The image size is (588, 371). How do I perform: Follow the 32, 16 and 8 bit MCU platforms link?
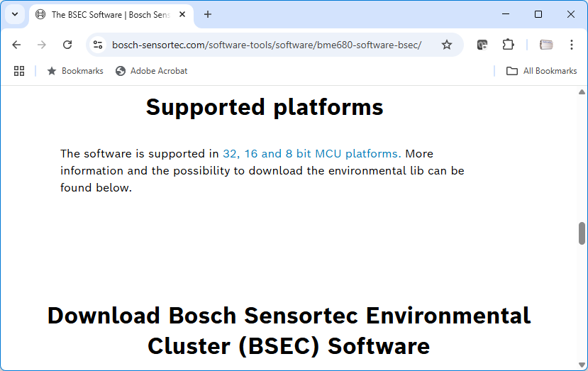311,153
